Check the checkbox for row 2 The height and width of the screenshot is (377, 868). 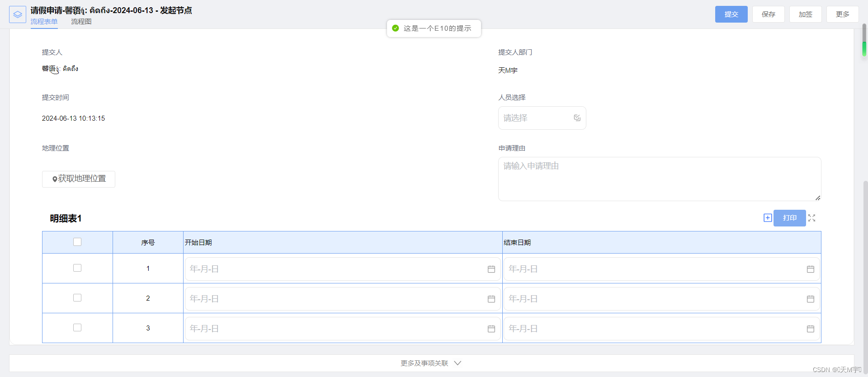pos(77,297)
